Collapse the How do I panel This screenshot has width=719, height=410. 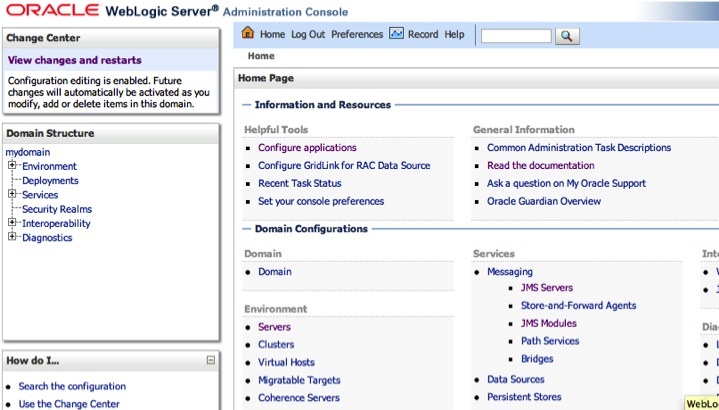coord(210,360)
